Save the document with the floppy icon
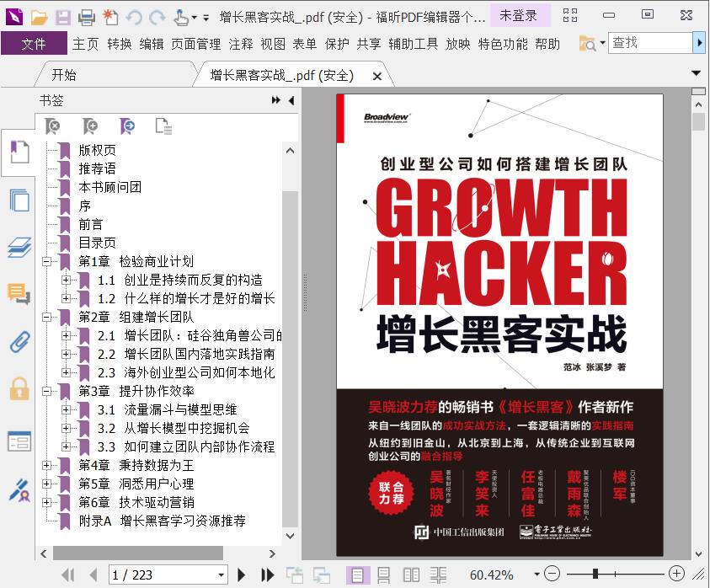The width and height of the screenshot is (710, 588). pyautogui.click(x=63, y=17)
